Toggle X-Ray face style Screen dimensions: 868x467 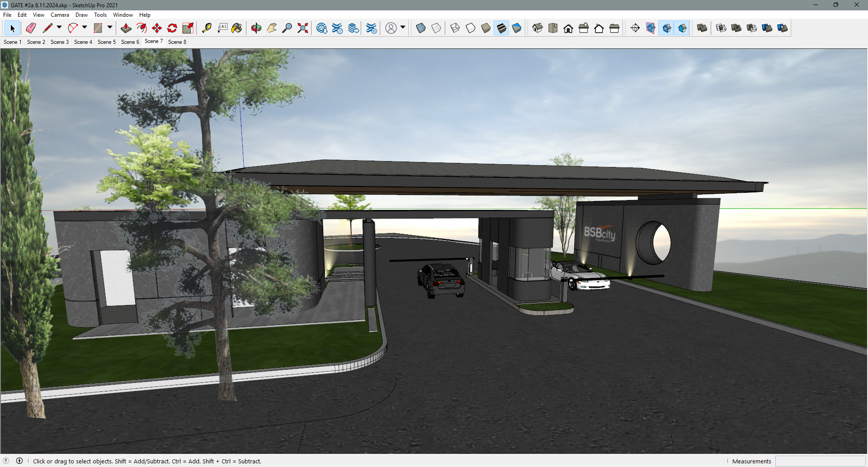point(421,28)
